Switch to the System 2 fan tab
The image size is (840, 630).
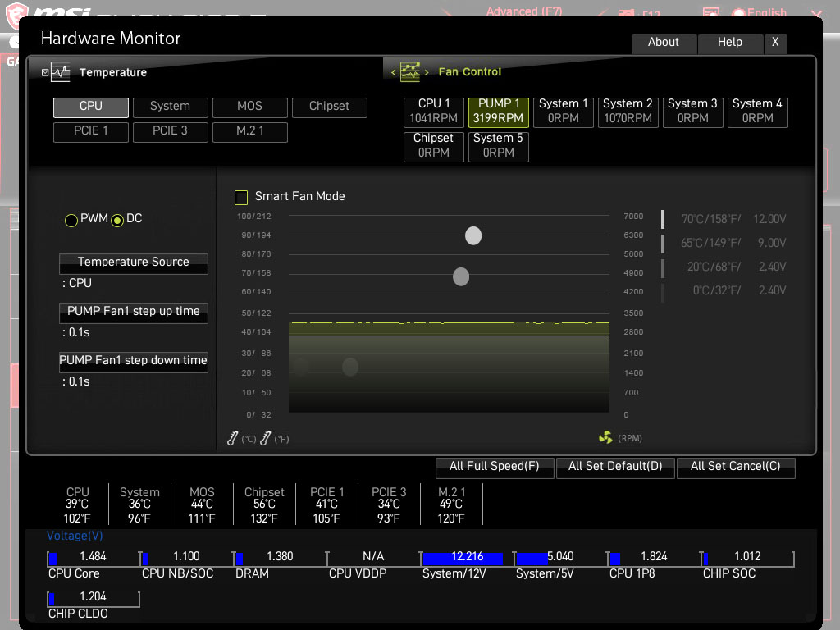[x=628, y=111]
